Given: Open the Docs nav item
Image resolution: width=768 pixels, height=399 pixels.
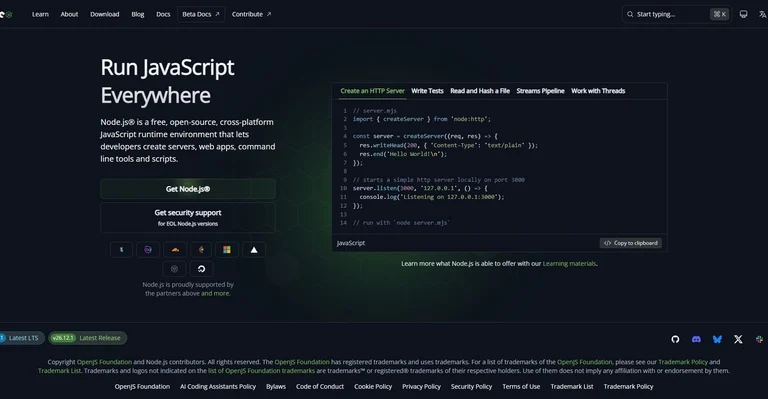Looking at the screenshot, I should (x=163, y=14).
